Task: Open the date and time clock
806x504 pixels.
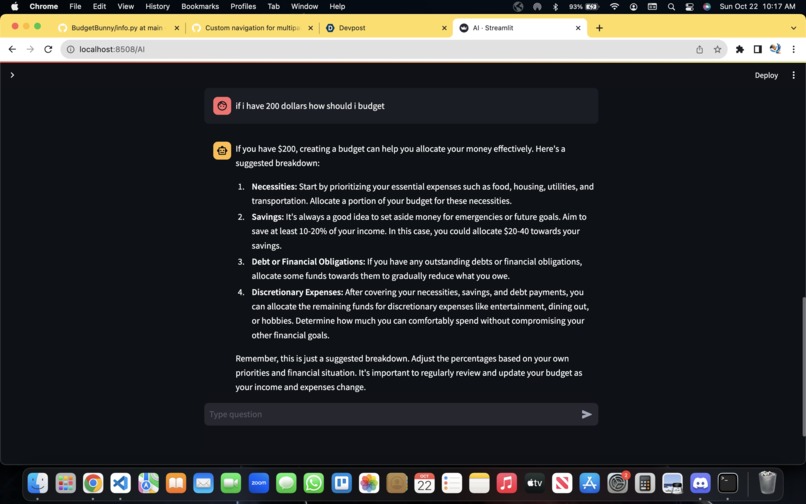Action: pyautogui.click(x=757, y=7)
